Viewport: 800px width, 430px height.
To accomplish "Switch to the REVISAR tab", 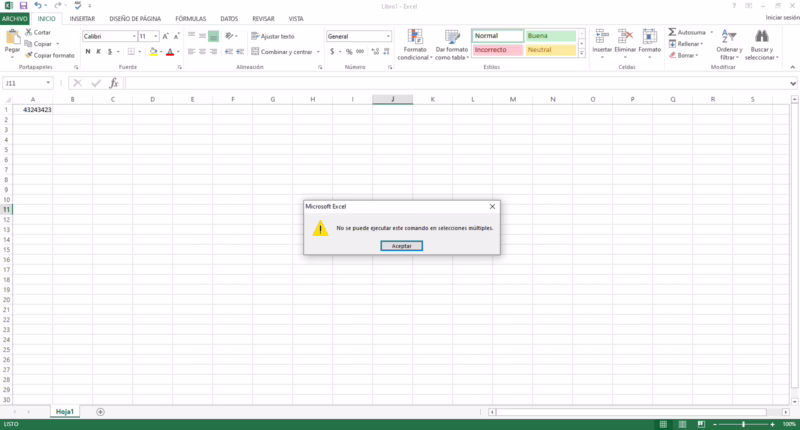I will click(x=263, y=18).
